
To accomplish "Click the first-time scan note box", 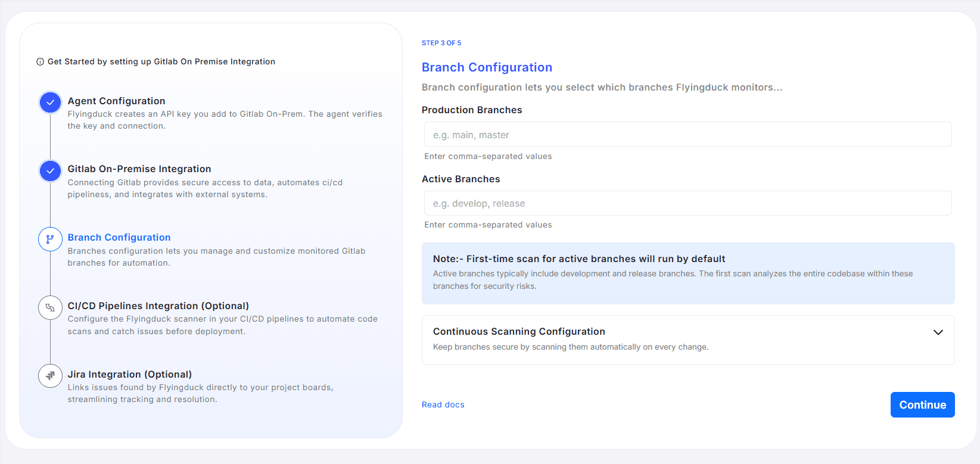I will [687, 273].
